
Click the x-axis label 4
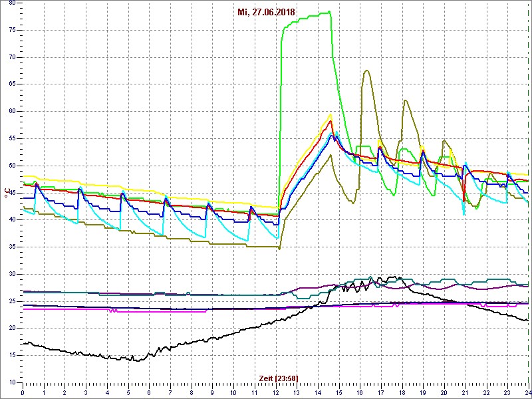coord(107,392)
